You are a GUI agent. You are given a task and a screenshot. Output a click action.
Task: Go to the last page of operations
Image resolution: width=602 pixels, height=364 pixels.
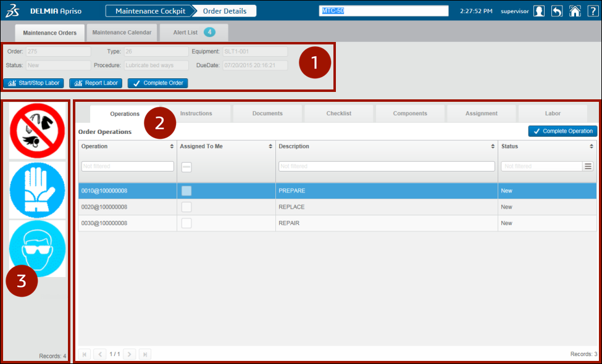[x=145, y=354]
